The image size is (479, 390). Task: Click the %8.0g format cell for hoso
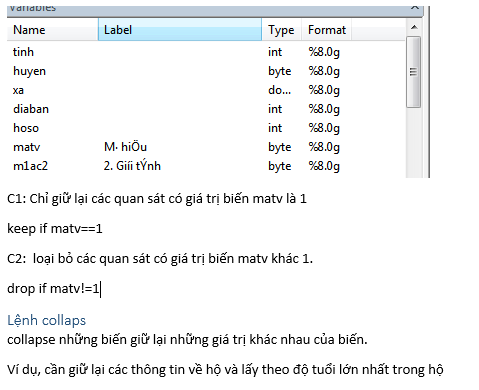(324, 128)
